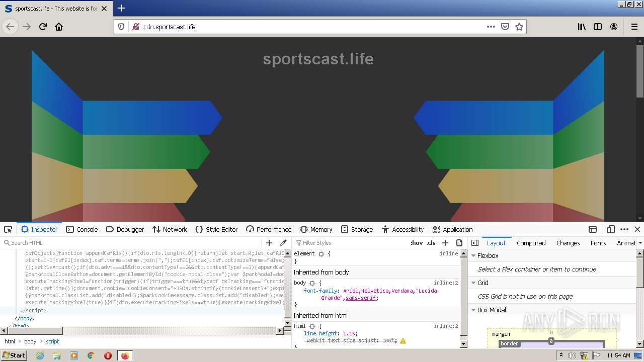Open the Storage tab
Viewport: 644px width, 362px height.
(x=357, y=229)
